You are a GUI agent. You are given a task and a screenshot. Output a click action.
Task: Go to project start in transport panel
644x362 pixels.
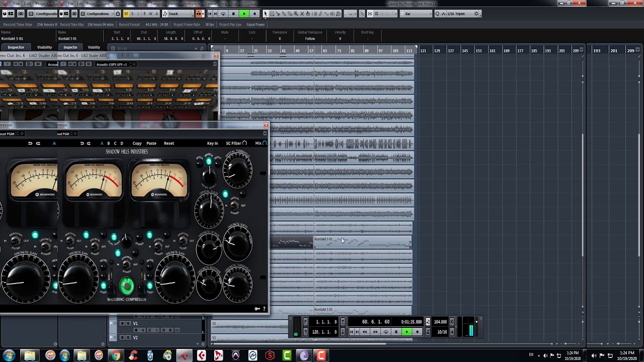(x=352, y=332)
